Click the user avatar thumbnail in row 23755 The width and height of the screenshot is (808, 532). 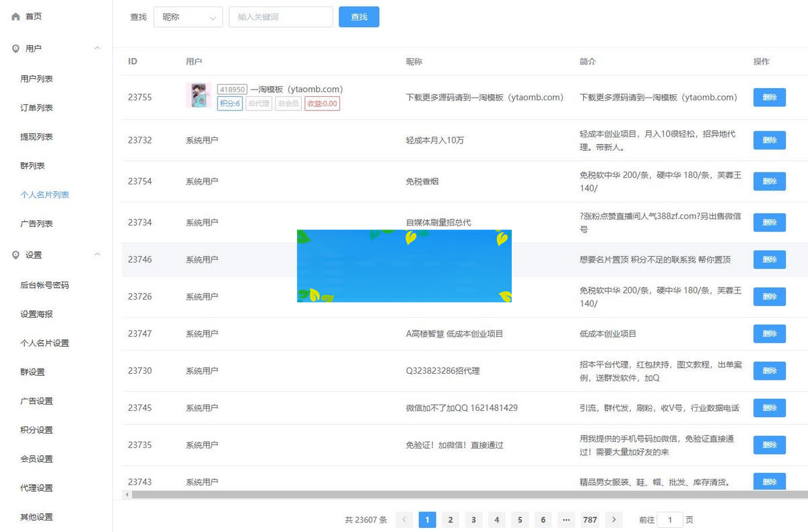199,96
